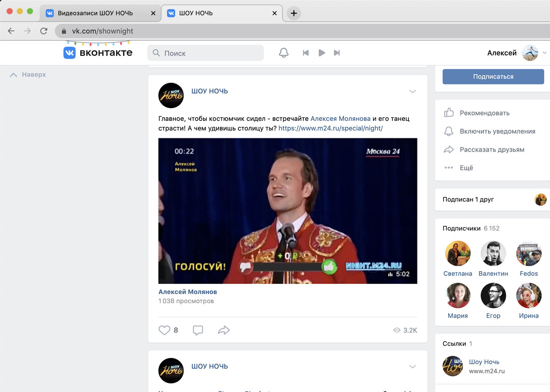The image size is (550, 392).
Task: Open second post's options chevron
Action: (x=412, y=367)
